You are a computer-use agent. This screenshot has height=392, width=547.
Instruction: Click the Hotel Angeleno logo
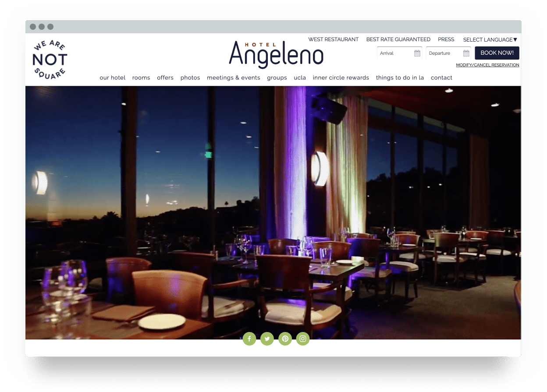[276, 55]
